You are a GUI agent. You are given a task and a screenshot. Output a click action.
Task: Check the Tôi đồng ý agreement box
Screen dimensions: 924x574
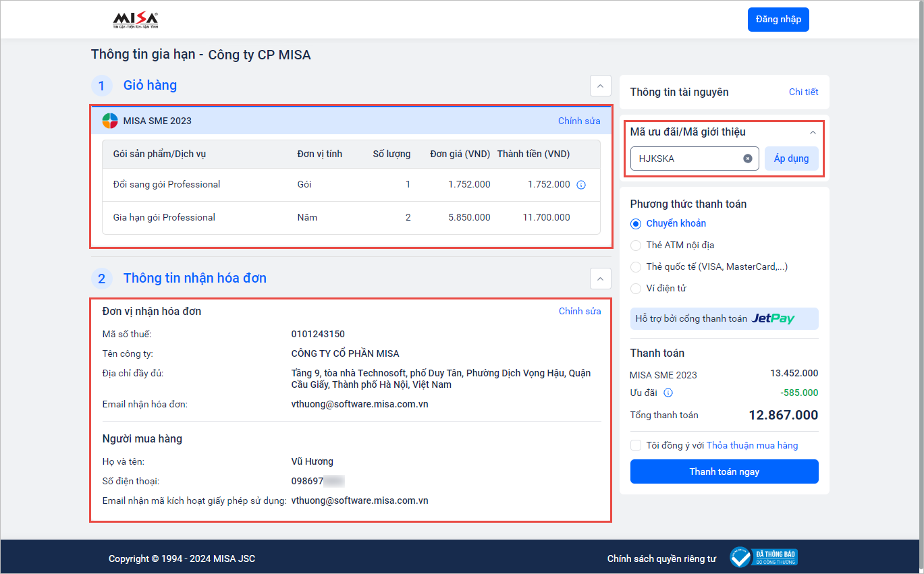(636, 445)
